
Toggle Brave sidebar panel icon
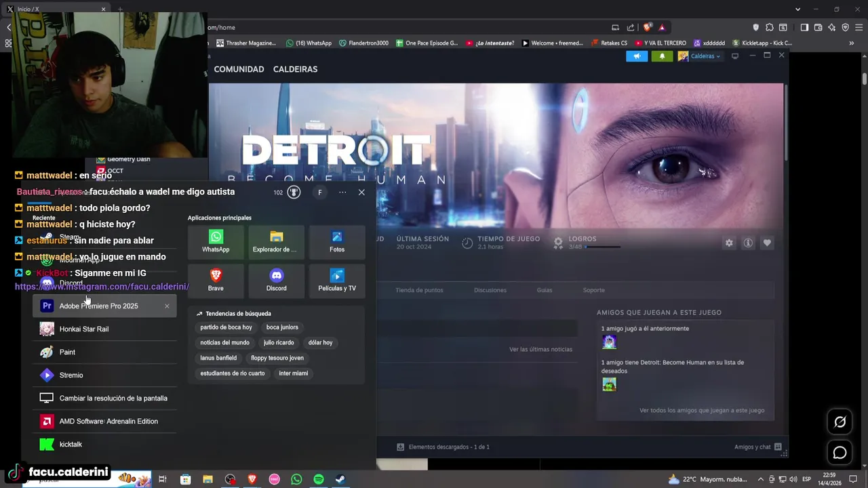804,28
